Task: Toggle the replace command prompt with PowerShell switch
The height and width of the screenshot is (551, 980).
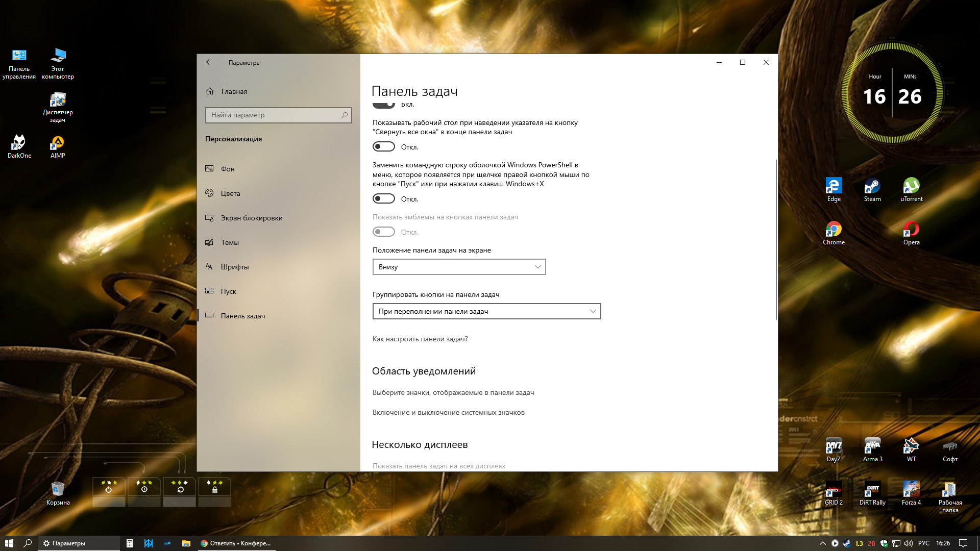Action: [384, 199]
